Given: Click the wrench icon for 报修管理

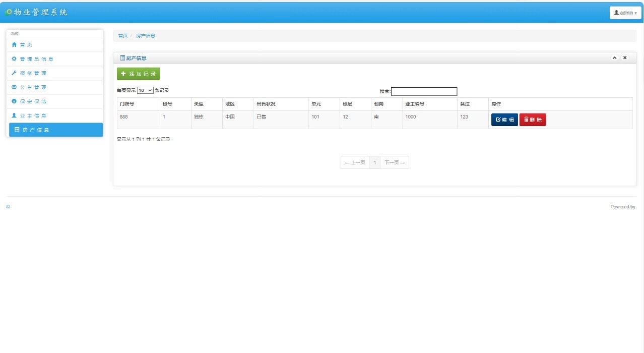Looking at the screenshot, I should pyautogui.click(x=14, y=73).
